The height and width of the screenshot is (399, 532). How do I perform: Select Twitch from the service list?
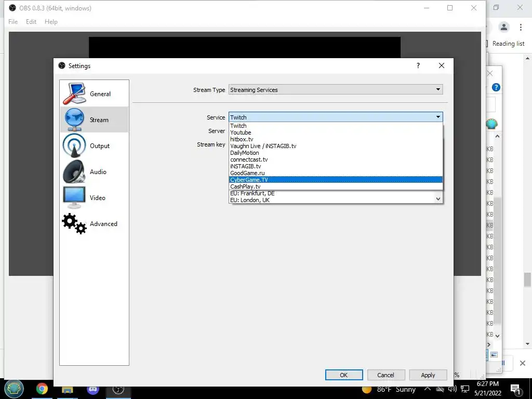(x=336, y=126)
